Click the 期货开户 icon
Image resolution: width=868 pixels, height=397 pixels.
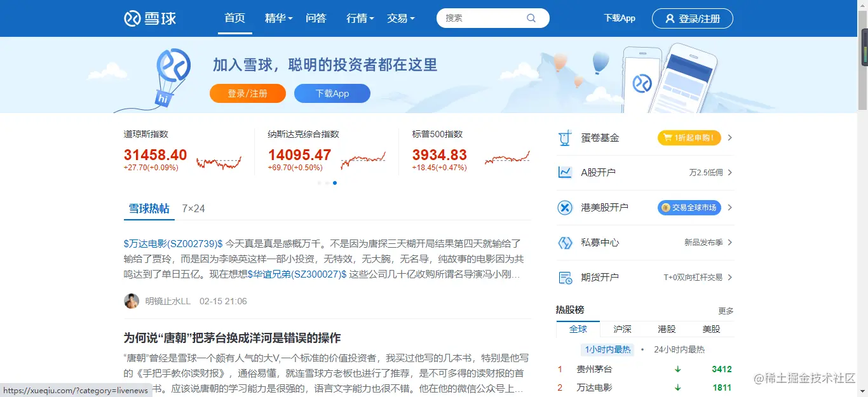[565, 278]
